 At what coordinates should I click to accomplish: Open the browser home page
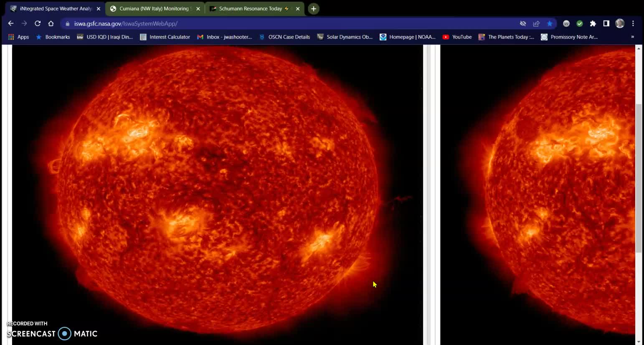tap(51, 23)
